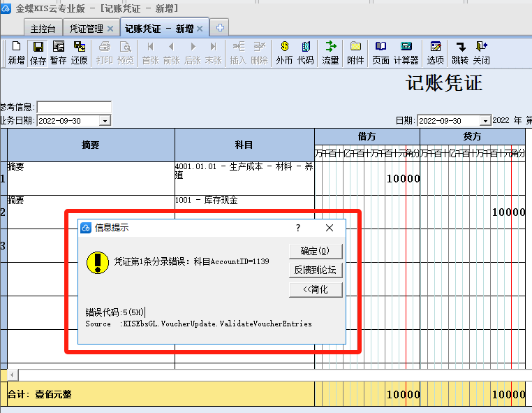The image size is (532, 413).
Task: Close the 信息提示 dialog with X
Action: click(x=329, y=228)
